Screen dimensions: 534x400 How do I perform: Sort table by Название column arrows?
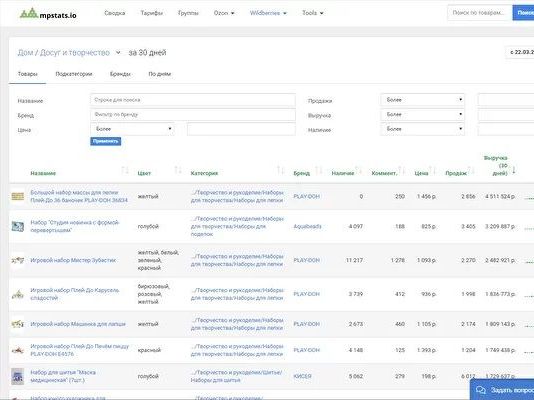pyautogui.click(x=125, y=170)
